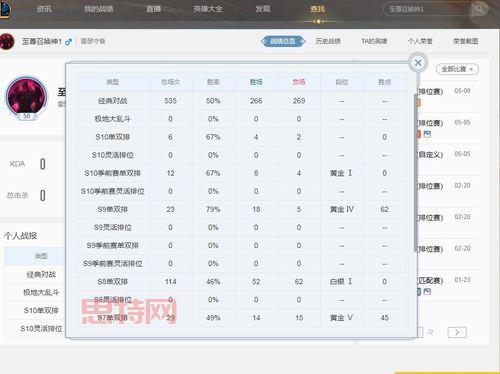Select the S10季前赛单双排 row
Image resolution: width=500 pixels, height=374 pixels.
tap(242, 173)
